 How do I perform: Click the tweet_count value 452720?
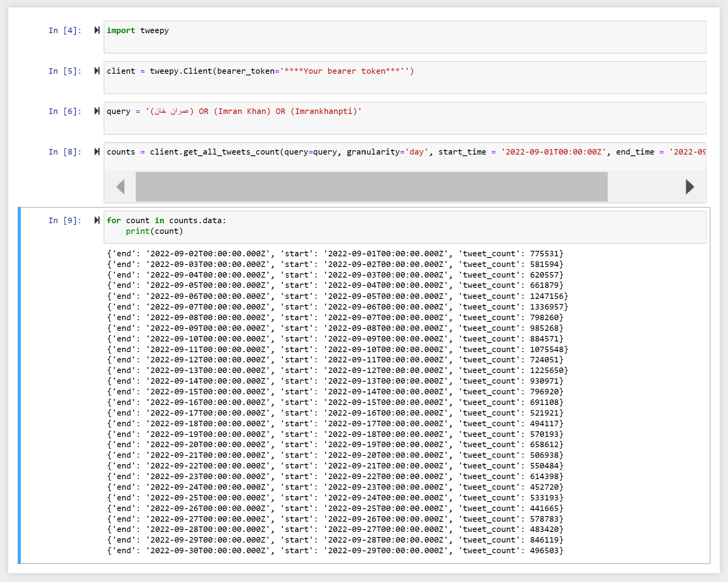point(544,487)
